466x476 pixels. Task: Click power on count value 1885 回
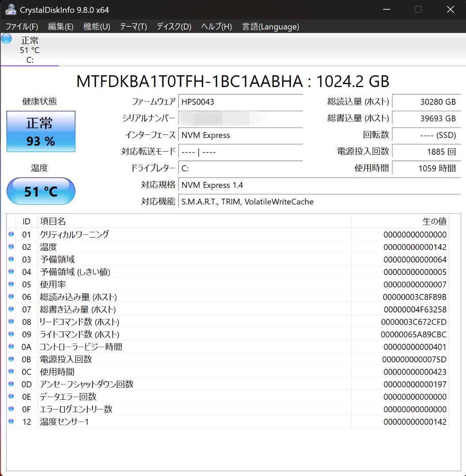426,152
